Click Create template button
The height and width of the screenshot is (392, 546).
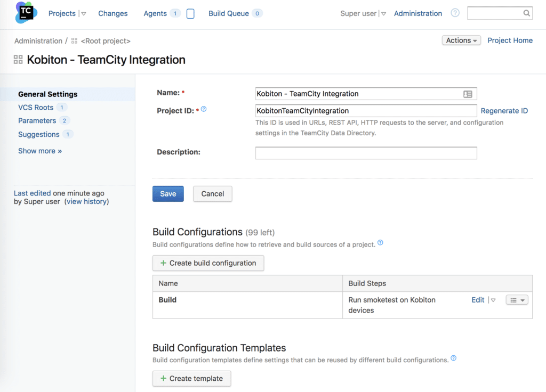click(191, 379)
